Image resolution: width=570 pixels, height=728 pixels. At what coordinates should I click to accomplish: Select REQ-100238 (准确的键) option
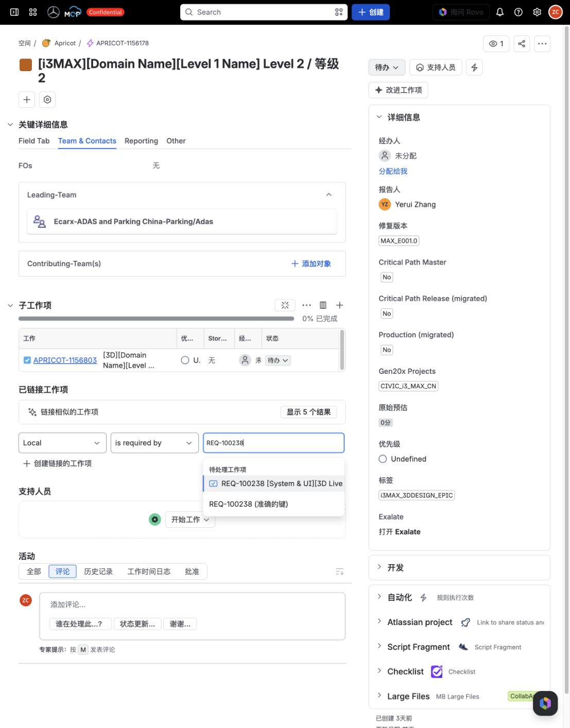(x=274, y=504)
